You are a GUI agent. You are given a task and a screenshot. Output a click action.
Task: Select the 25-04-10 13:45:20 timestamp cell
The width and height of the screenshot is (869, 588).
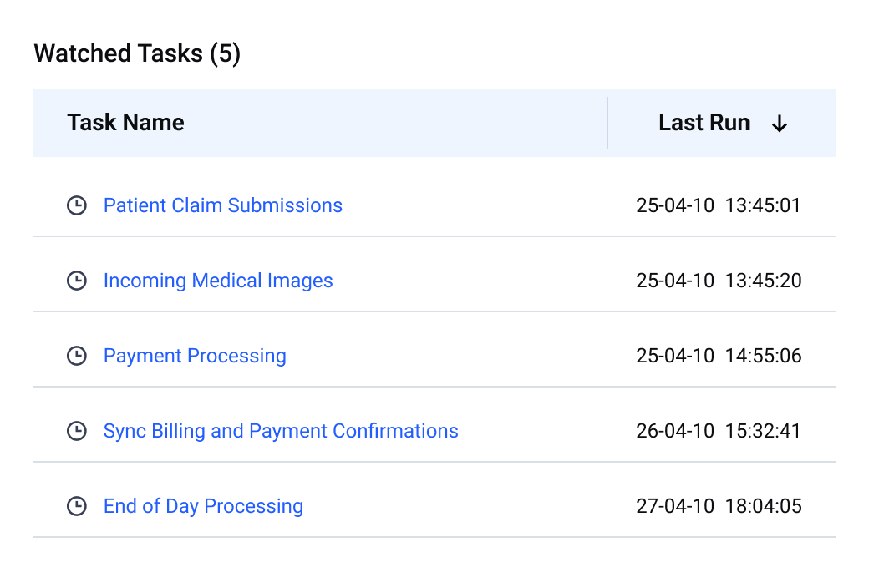click(x=719, y=281)
